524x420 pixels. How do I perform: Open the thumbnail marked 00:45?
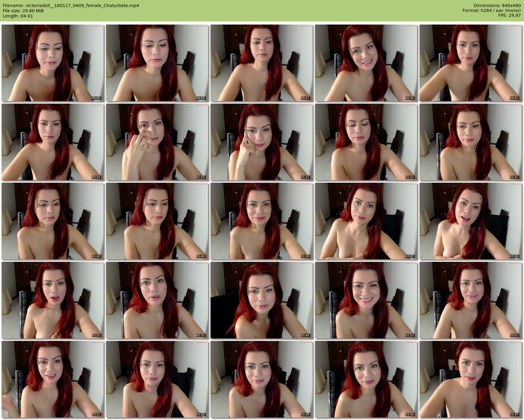coord(471,63)
